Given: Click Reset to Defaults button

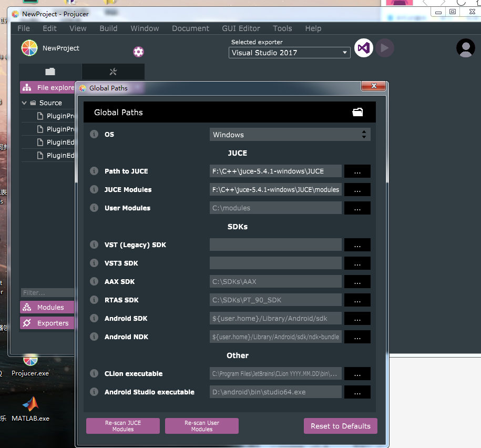Looking at the screenshot, I should tap(341, 426).
